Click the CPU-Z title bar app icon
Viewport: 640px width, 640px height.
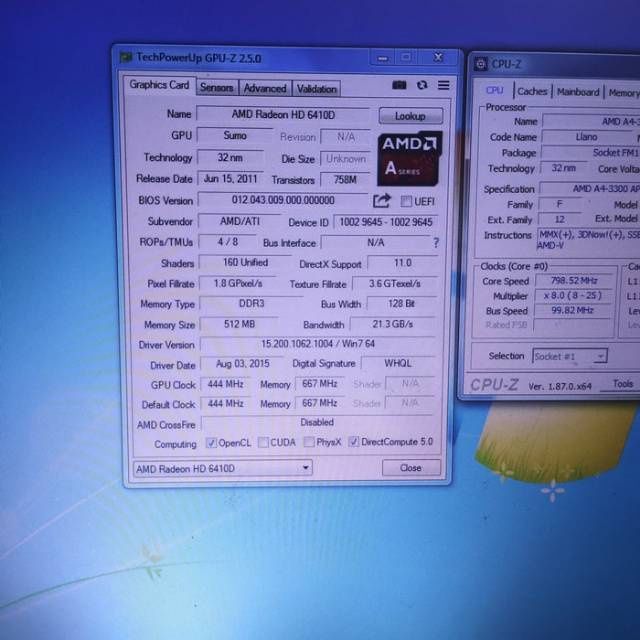(481, 64)
